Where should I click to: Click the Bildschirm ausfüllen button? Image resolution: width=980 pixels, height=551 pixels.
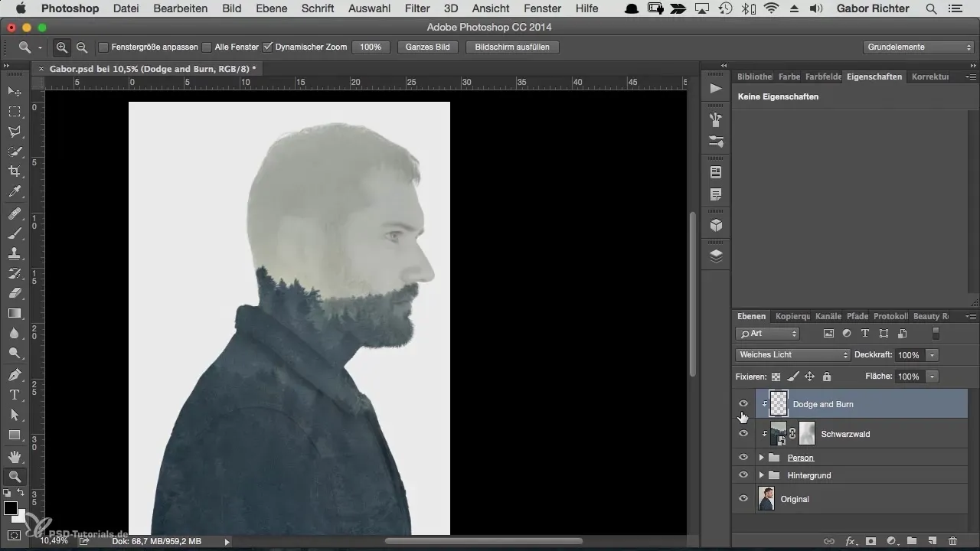(x=511, y=47)
